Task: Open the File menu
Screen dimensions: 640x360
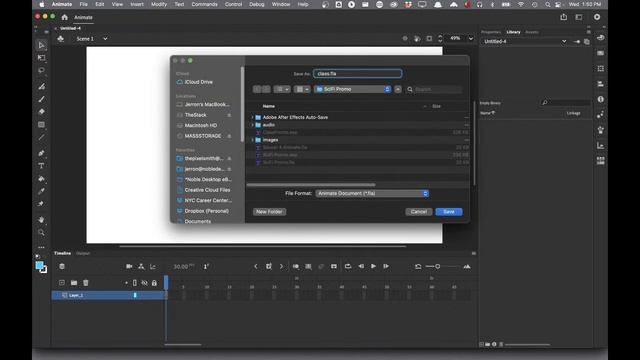Action: tap(84, 4)
